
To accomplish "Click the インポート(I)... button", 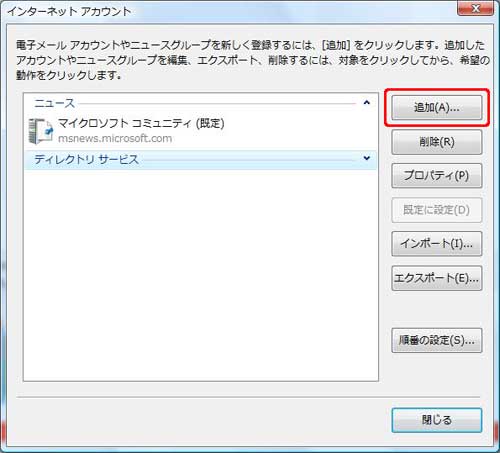I will 437,244.
